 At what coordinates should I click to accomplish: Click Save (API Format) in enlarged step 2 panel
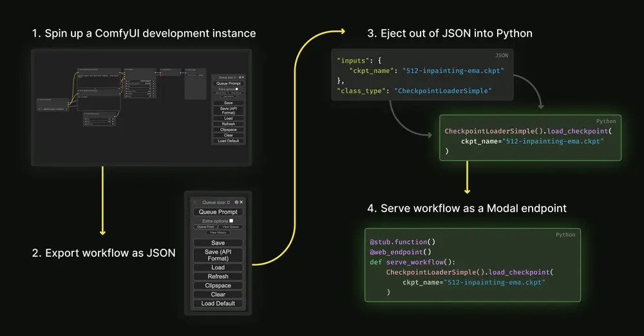pyautogui.click(x=218, y=255)
